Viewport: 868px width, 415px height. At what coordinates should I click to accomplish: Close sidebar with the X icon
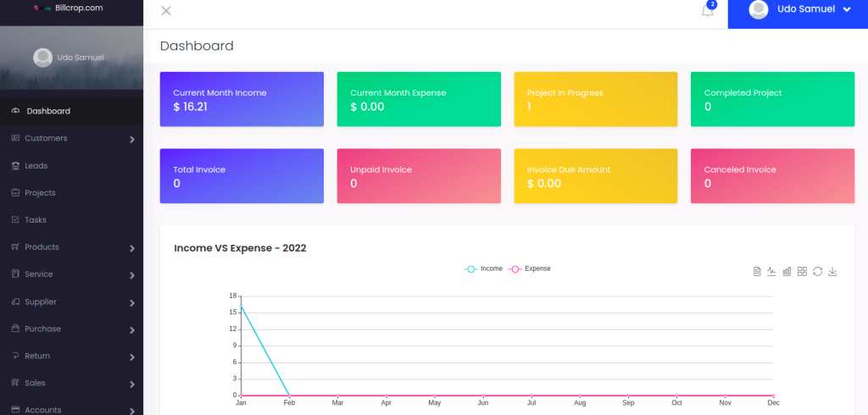coord(166,11)
